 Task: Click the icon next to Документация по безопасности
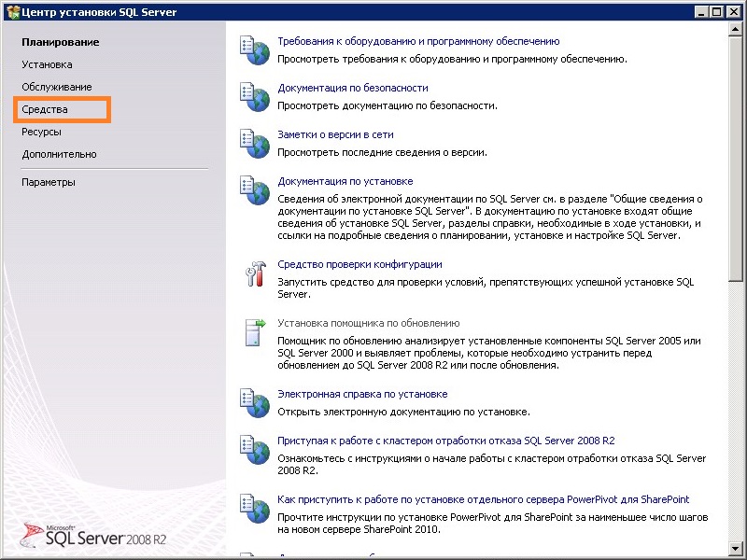click(254, 95)
